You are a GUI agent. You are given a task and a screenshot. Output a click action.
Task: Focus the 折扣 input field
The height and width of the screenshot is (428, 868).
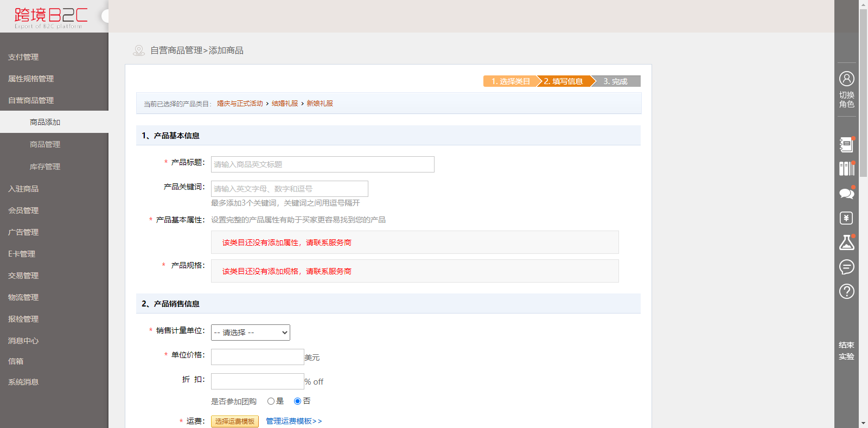point(258,381)
